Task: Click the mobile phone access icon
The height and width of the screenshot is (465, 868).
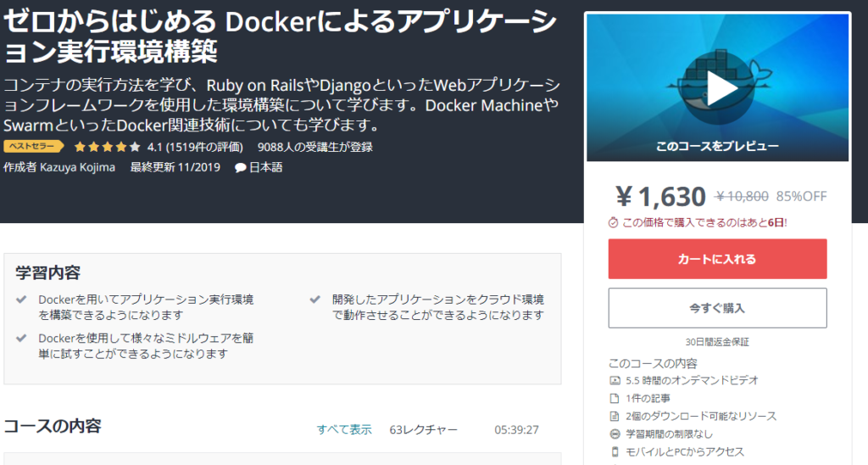Action: pyautogui.click(x=615, y=451)
